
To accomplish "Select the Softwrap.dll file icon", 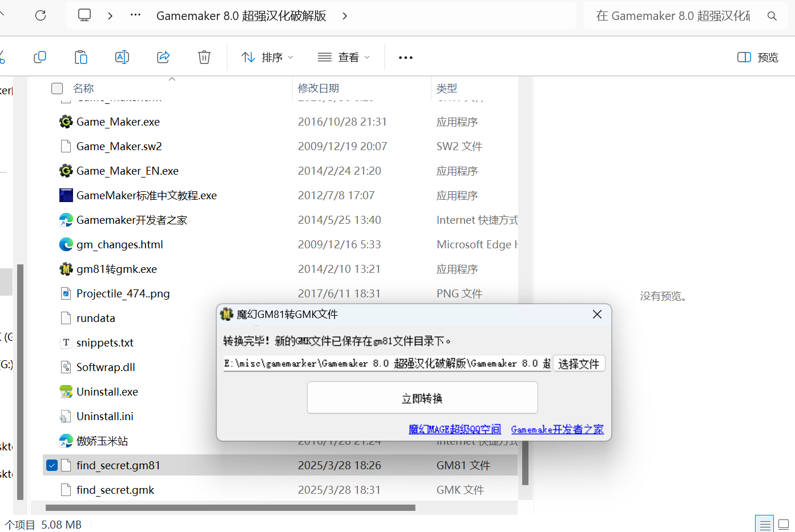I will point(66,367).
